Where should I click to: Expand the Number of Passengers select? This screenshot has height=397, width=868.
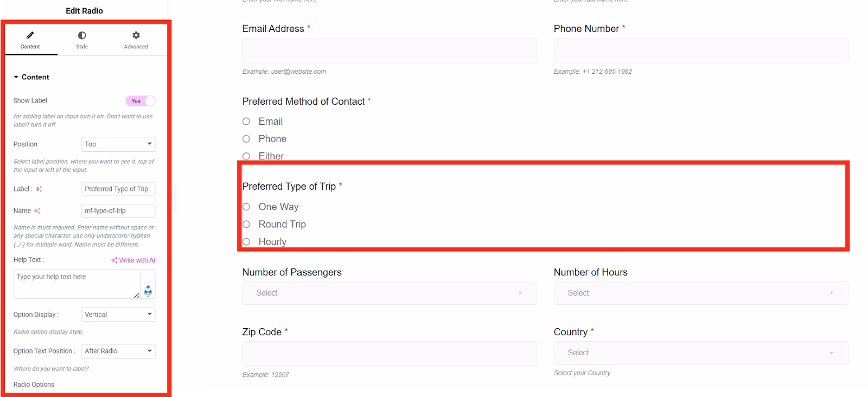coord(389,293)
